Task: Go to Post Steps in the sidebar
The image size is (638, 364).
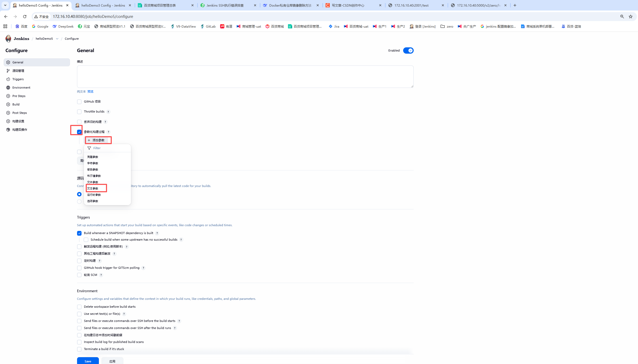Action: point(37,113)
